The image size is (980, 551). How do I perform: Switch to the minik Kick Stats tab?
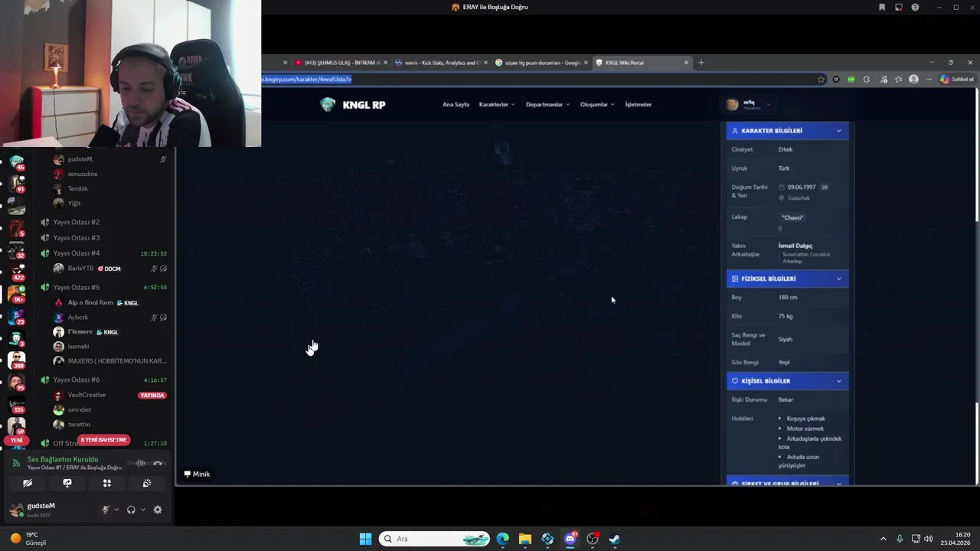440,63
